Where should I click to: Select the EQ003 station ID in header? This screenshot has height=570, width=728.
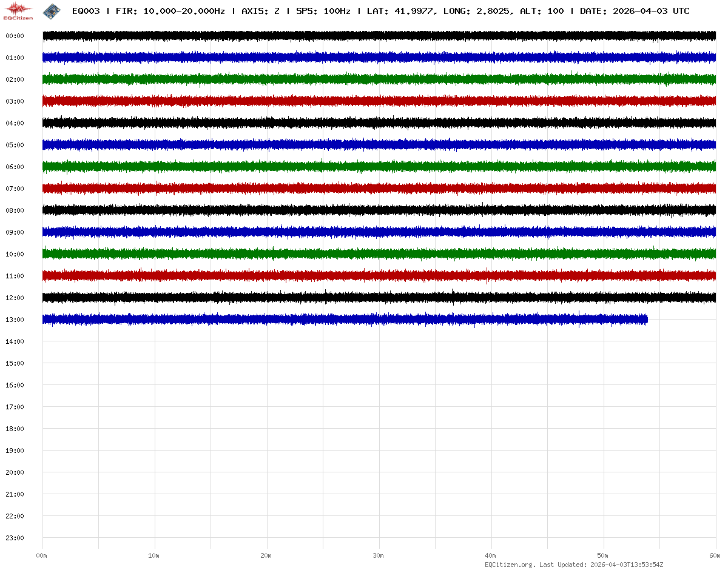[x=86, y=11]
